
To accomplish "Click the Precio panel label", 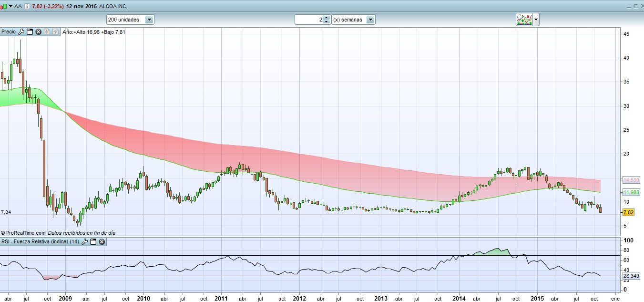I will pyautogui.click(x=9, y=32).
